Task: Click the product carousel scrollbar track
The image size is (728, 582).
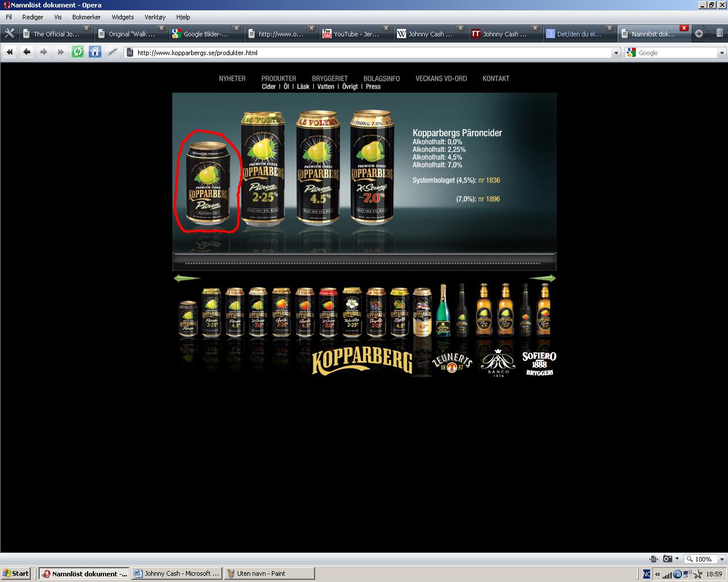Action: click(364, 263)
